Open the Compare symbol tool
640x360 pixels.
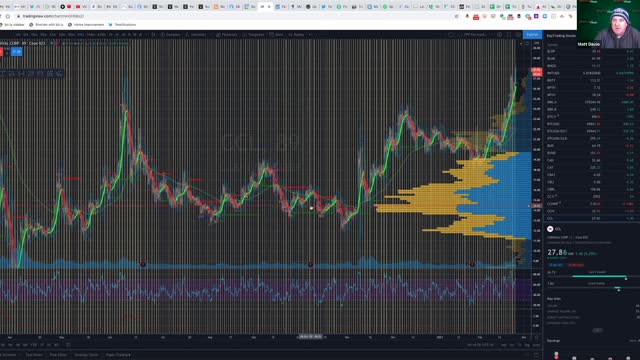(x=170, y=35)
